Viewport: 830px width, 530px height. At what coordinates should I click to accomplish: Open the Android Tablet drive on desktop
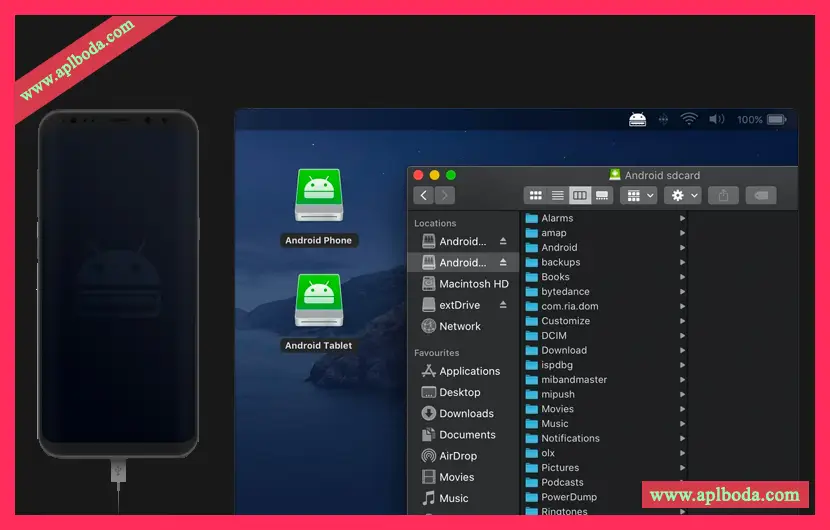point(319,300)
